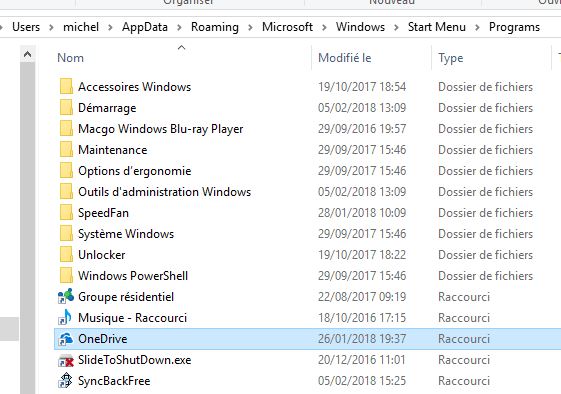This screenshot has height=394, width=561.
Task: Select the Musique - Raccourci name
Action: pos(132,318)
